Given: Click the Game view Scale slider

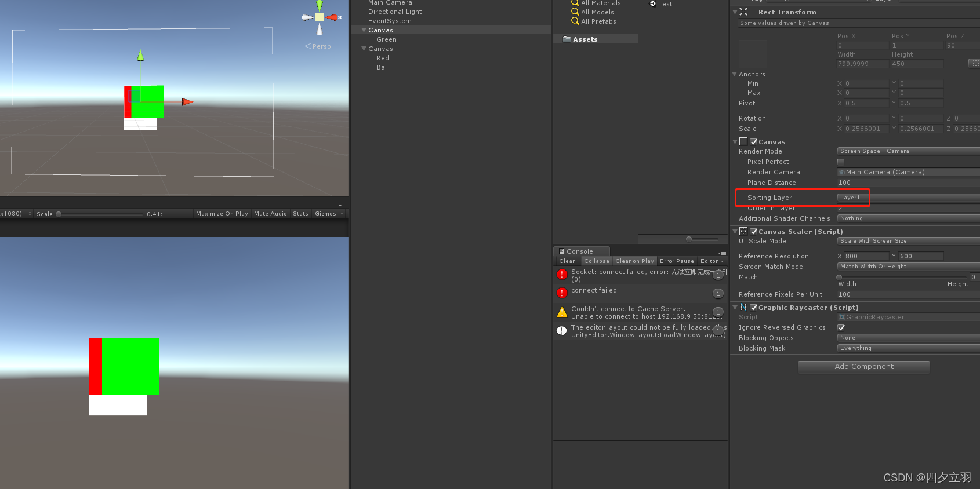Looking at the screenshot, I should [x=99, y=214].
